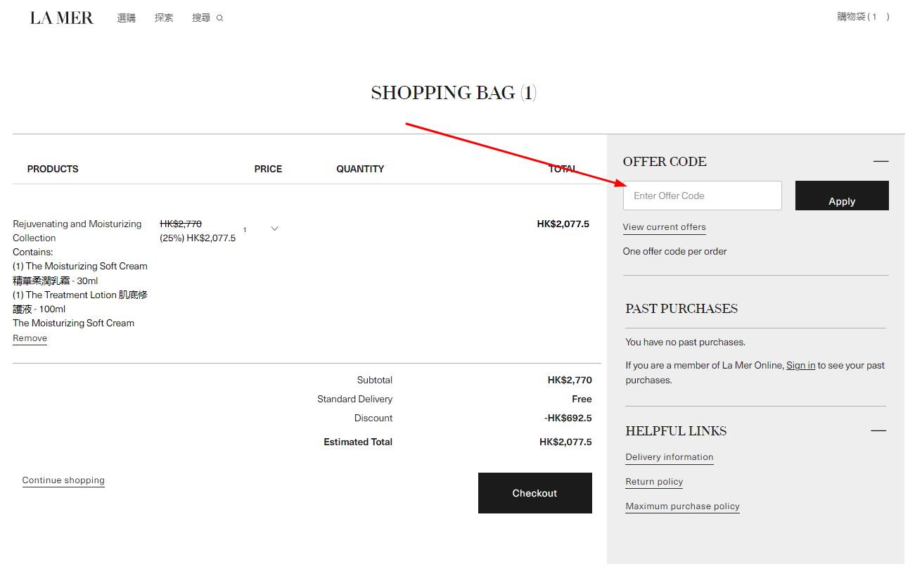Screen dimensions: 922x588
Task: Click the One offer code per order note
Action: (x=674, y=251)
